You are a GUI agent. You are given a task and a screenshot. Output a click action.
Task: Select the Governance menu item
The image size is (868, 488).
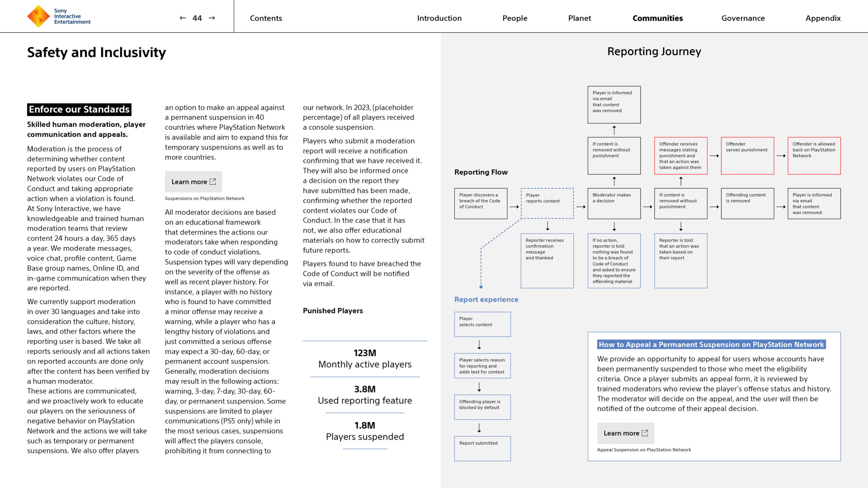[742, 18]
